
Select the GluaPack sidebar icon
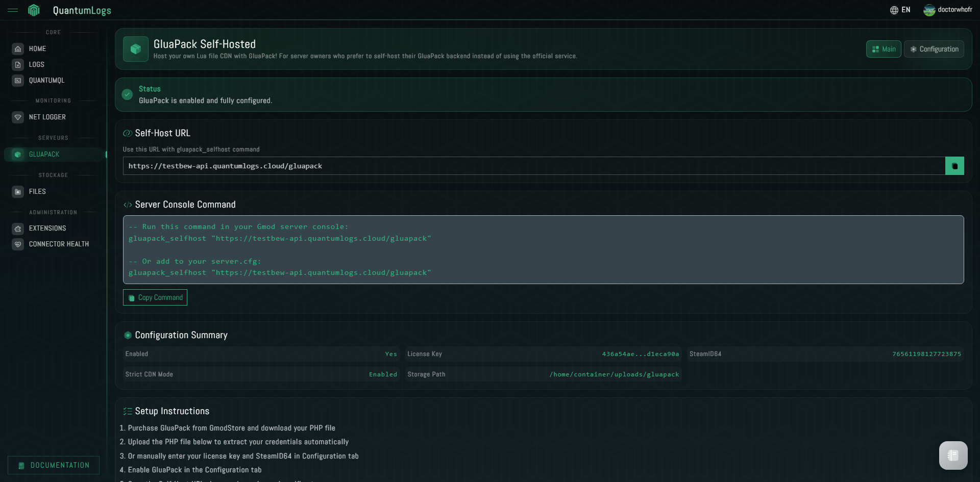(x=18, y=155)
